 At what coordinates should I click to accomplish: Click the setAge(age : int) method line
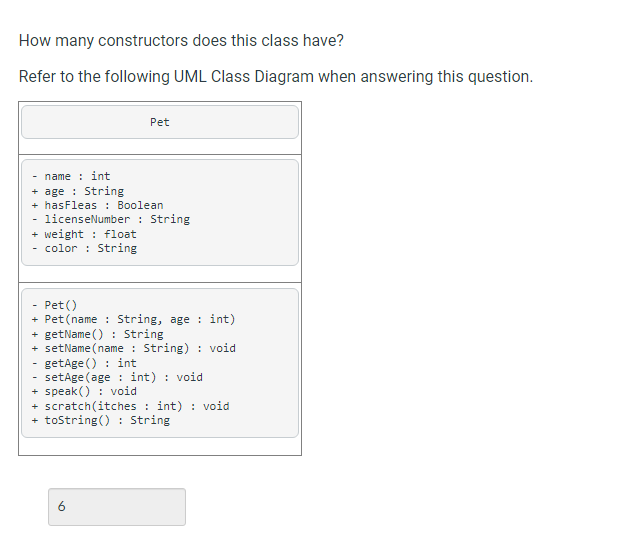point(117,377)
